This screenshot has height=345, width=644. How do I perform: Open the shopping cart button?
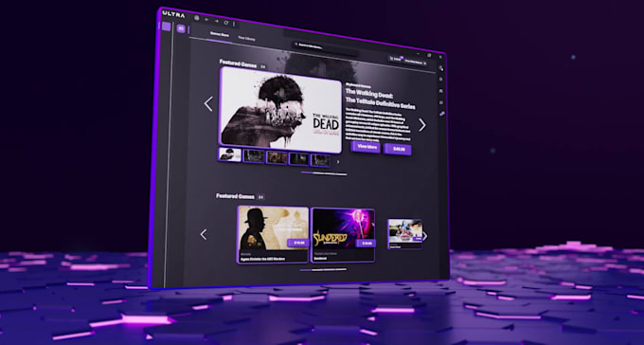pos(395,59)
